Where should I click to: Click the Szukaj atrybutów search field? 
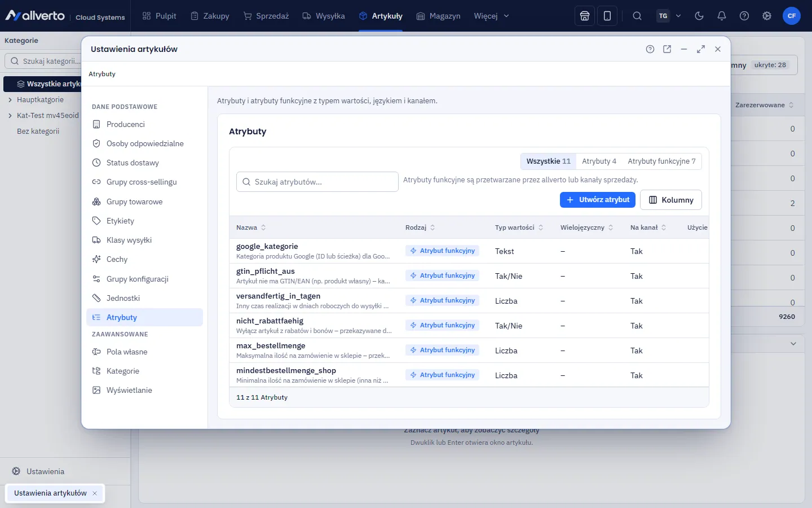[x=317, y=182]
